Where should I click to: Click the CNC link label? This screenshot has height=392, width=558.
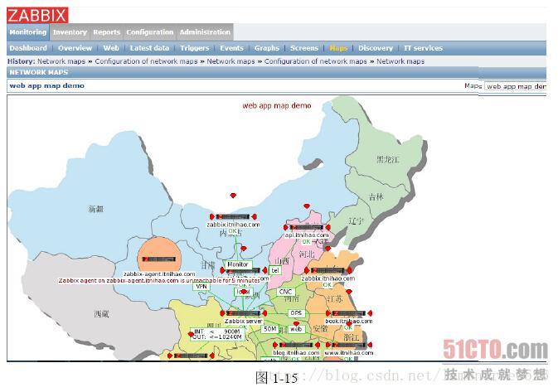click(x=286, y=292)
